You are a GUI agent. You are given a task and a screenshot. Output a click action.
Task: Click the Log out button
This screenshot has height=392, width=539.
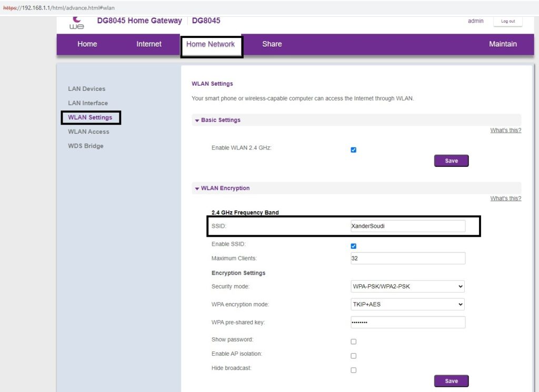[x=508, y=21]
